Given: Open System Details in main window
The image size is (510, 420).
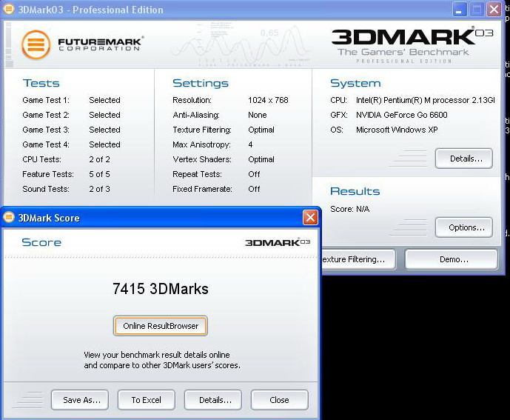Looking at the screenshot, I should click(x=464, y=159).
